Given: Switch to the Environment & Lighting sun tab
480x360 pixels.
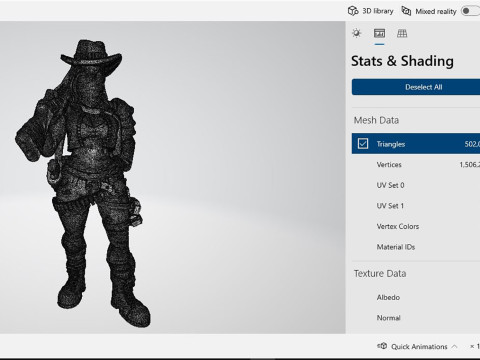Looking at the screenshot, I should point(356,33).
